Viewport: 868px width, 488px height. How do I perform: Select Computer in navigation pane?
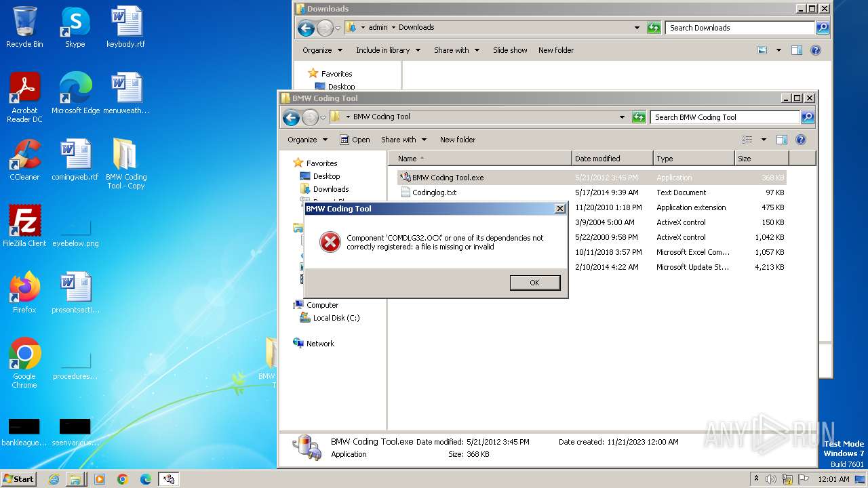[316, 305]
